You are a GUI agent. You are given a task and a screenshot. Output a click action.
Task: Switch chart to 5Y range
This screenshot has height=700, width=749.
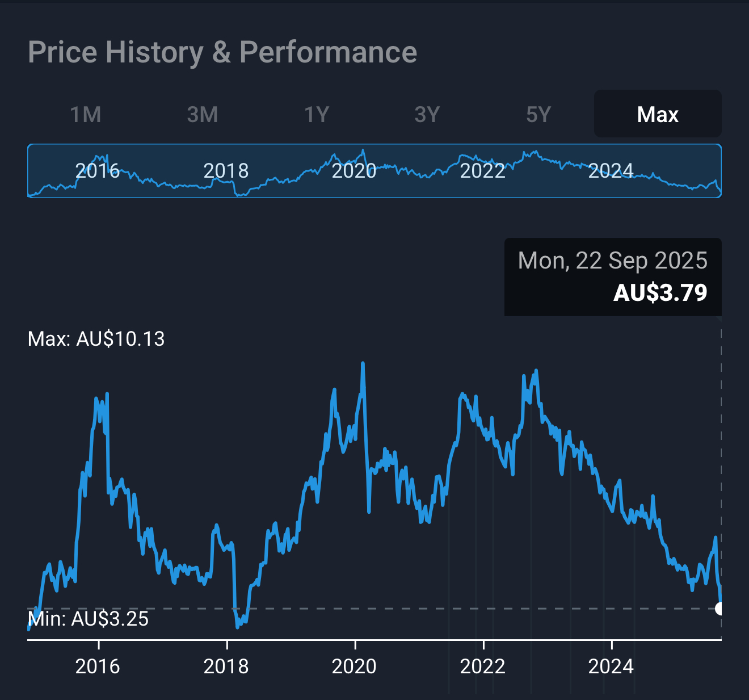tap(538, 115)
